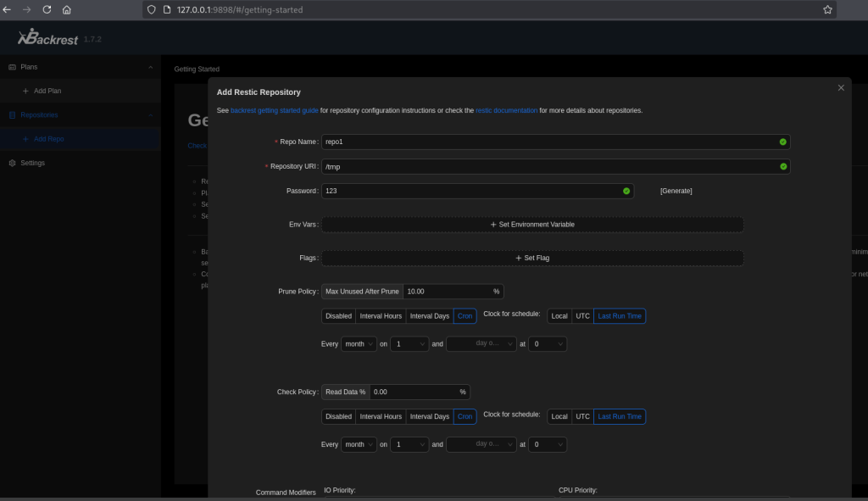Select Local clock for Prune Policy

[x=559, y=316]
